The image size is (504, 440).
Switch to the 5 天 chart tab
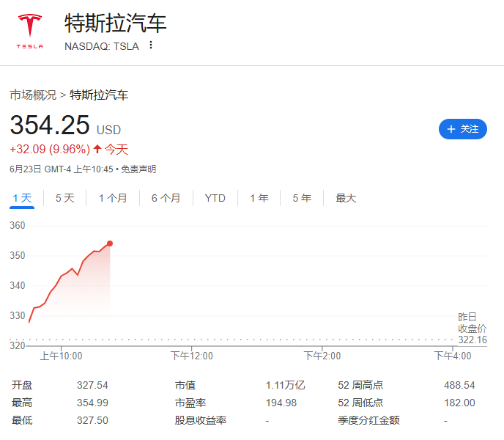65,198
